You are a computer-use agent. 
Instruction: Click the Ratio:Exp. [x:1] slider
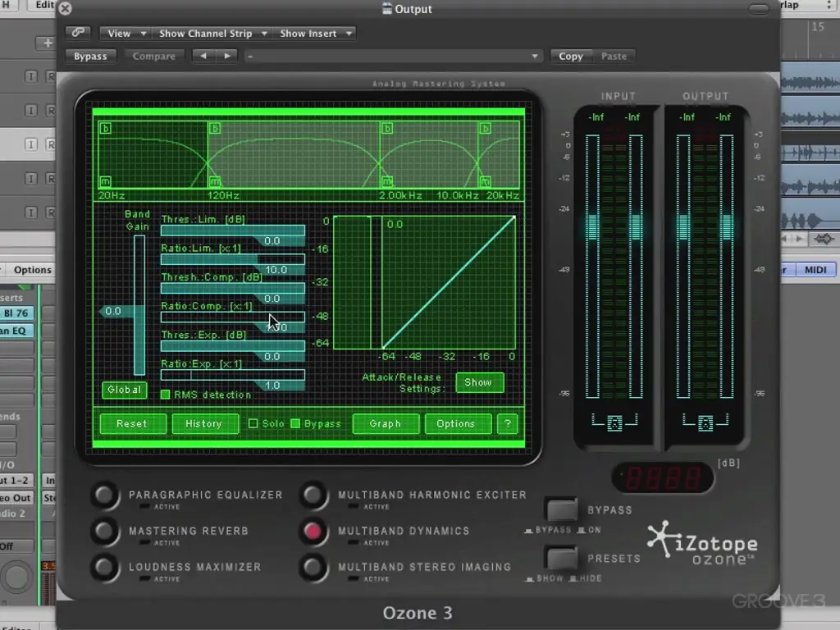pos(232,375)
